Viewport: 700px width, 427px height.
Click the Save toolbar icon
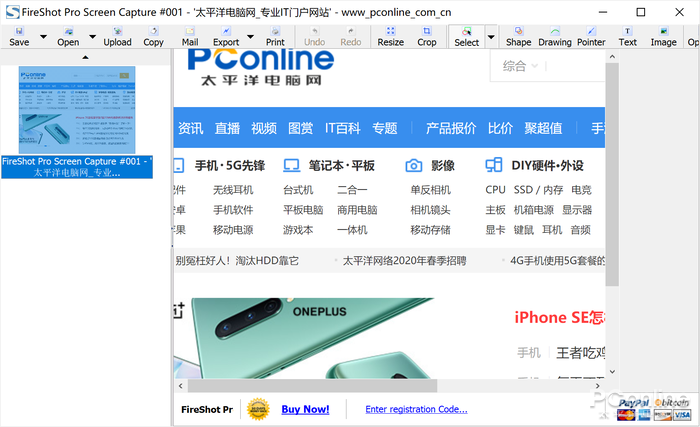(x=19, y=36)
